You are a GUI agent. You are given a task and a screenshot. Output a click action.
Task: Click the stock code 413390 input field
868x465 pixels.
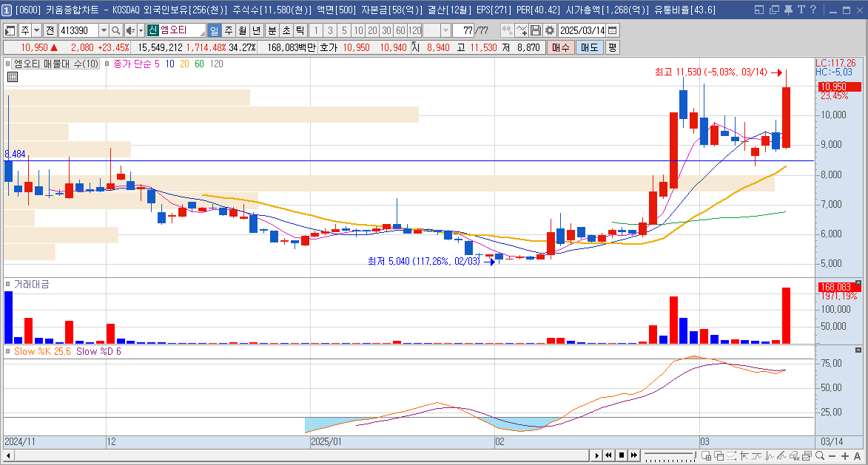pos(78,30)
